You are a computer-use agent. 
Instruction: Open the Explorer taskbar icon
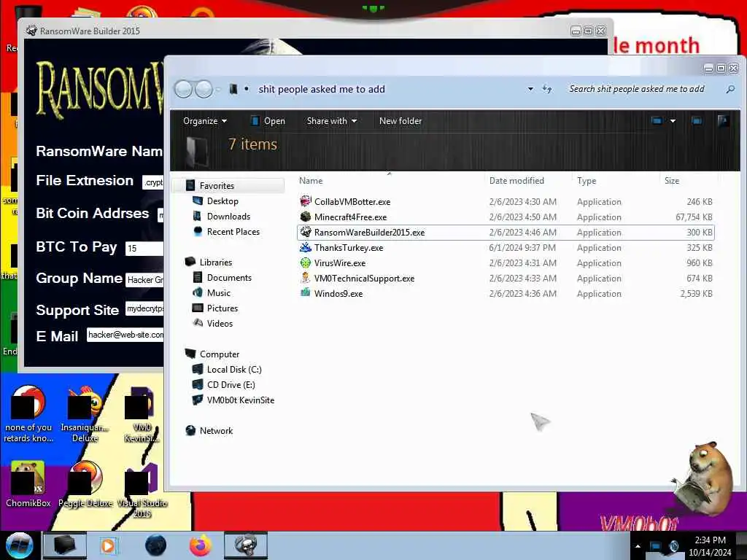65,545
